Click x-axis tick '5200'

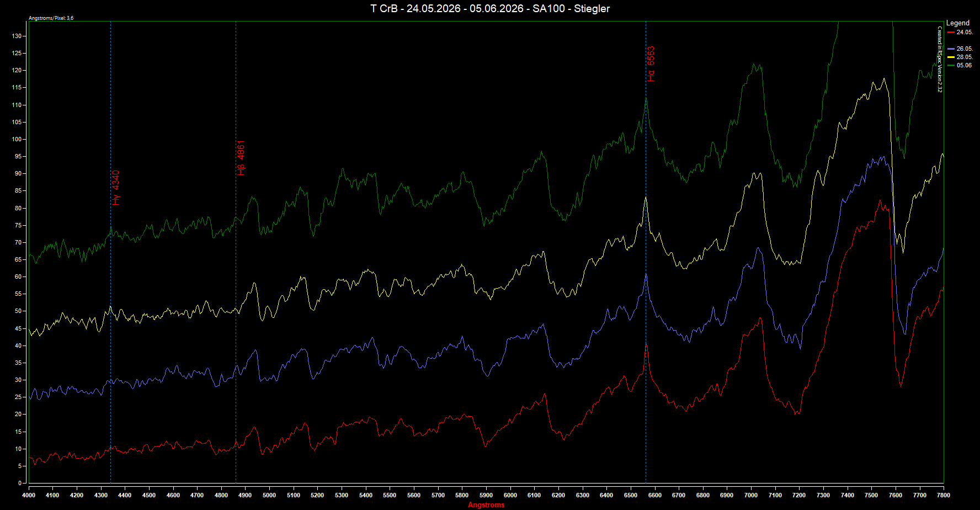pyautogui.click(x=317, y=495)
